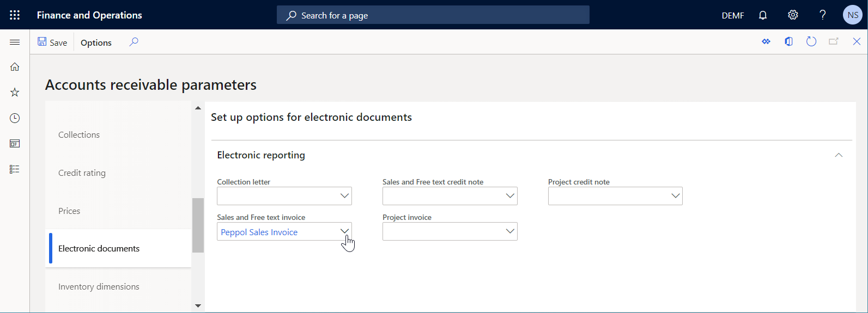The width and height of the screenshot is (868, 313).
Task: Click the action pane search magnifier
Action: point(133,42)
